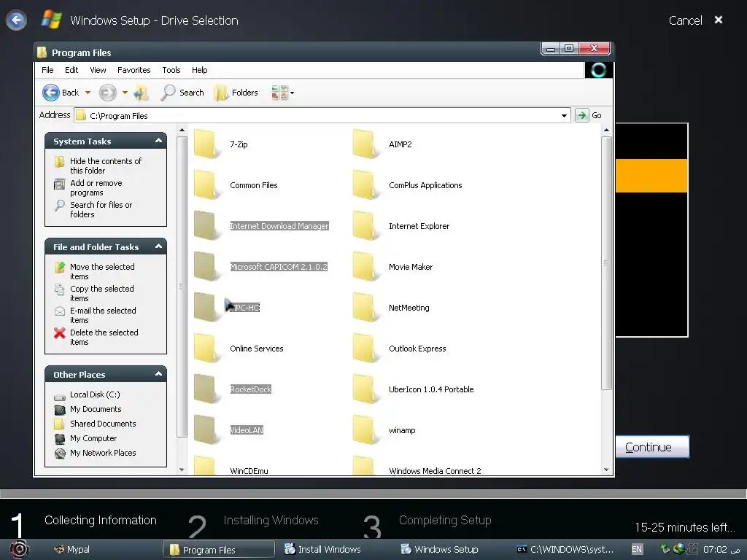Select the Microsoft CAPICOM 2.1.0.2 folder name

click(x=279, y=267)
